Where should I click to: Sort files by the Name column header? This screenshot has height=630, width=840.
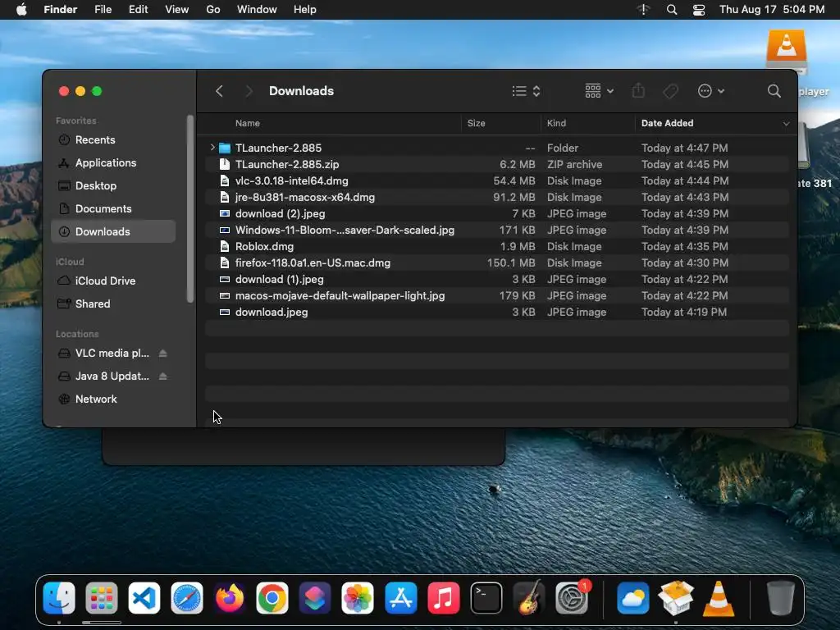248,123
